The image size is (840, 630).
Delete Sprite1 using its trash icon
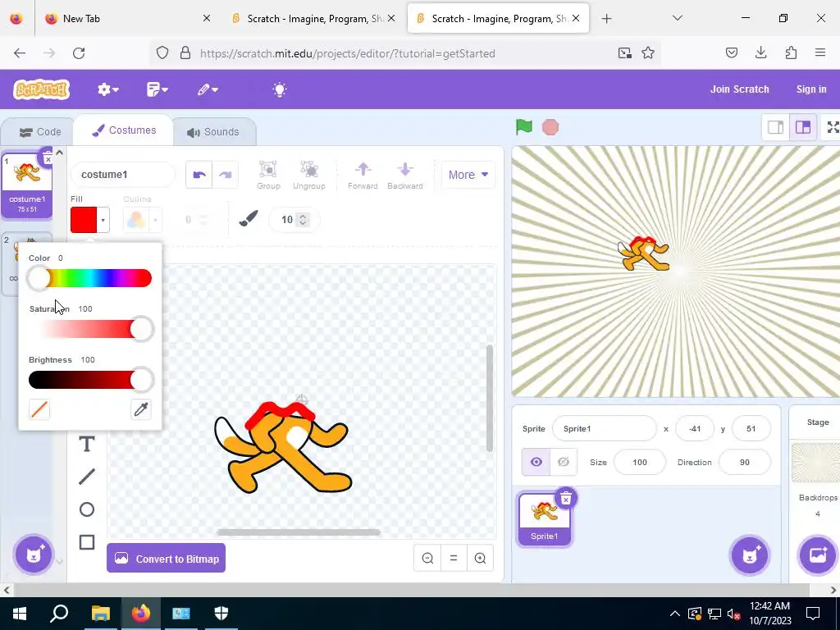(566, 499)
